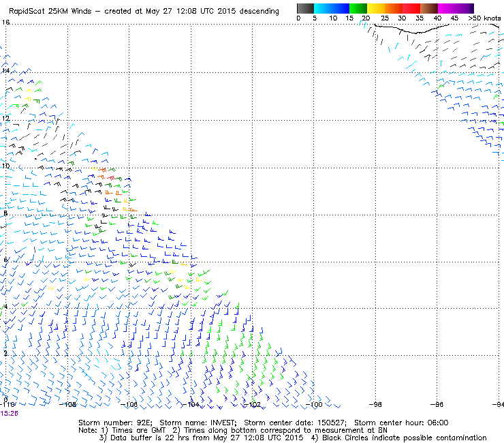Screen dimensions: 504x443
Task: Click the -106 longitude axis label
Action: 129,404
